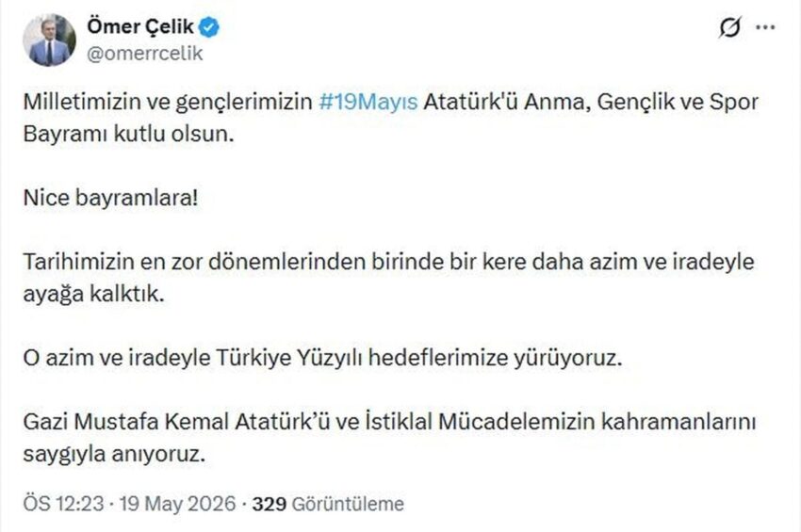Open the three-dot more options menu
The width and height of the screenshot is (801, 532).
(x=765, y=27)
